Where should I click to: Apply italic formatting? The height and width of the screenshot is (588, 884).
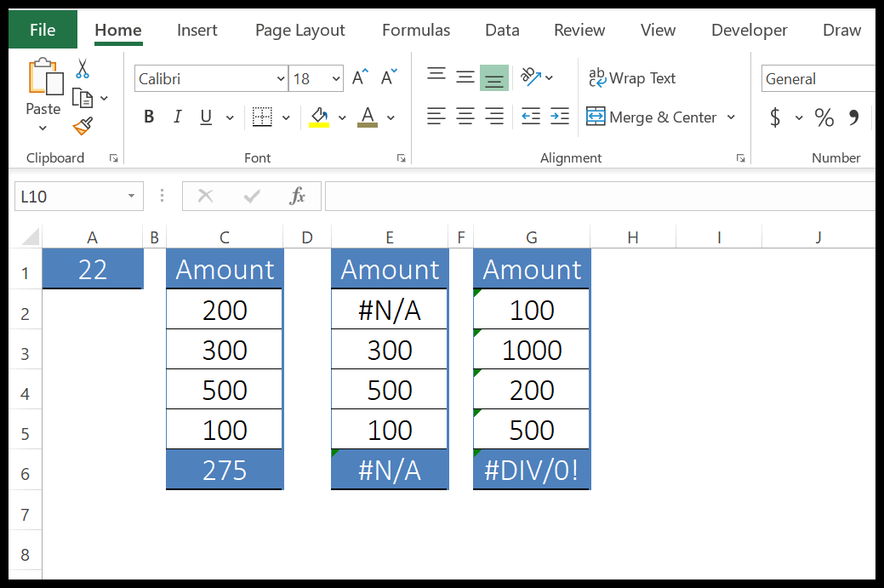(x=176, y=117)
